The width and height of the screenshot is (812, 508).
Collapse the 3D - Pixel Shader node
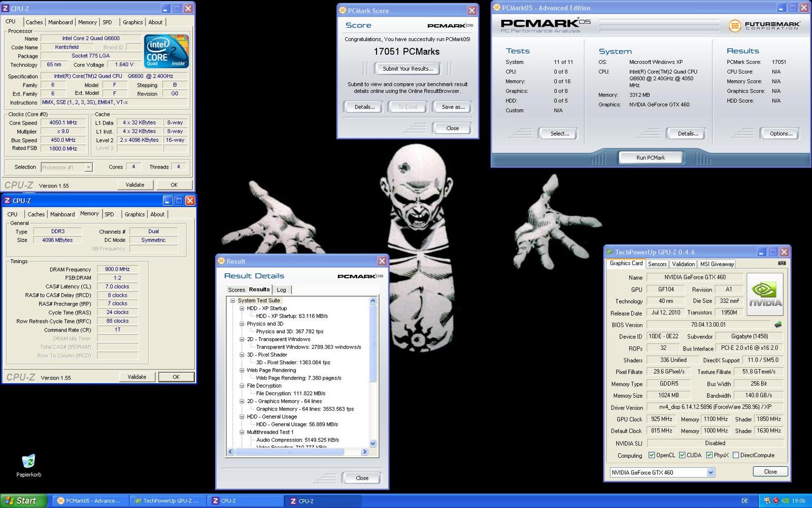(242, 355)
